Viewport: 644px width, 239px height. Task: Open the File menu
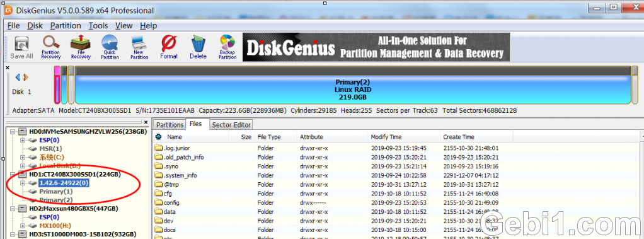[x=14, y=25]
